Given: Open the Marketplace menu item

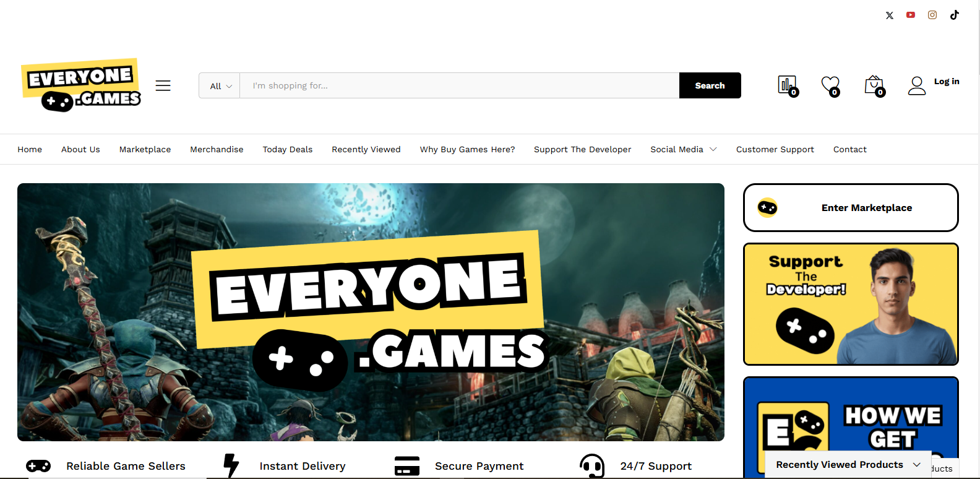Looking at the screenshot, I should point(145,149).
